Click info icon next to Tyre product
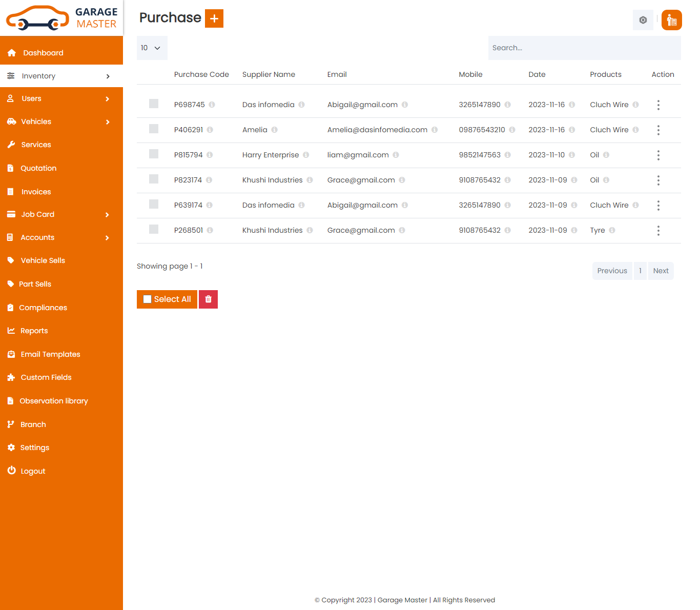Viewport: 700px width, 610px height. (612, 230)
